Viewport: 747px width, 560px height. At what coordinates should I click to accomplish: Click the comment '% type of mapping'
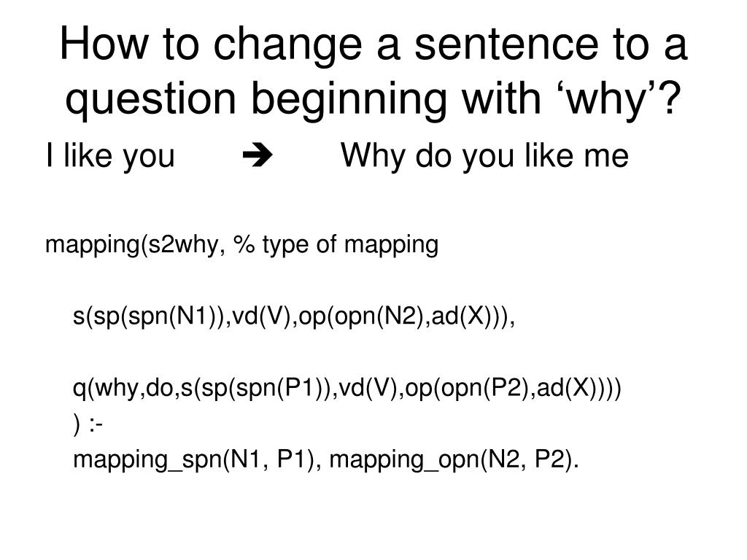(336, 245)
